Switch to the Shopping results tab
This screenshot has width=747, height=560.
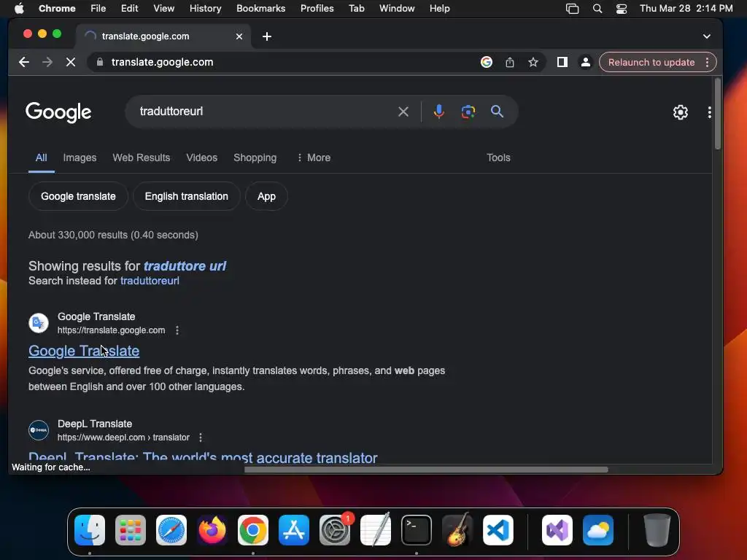pyautogui.click(x=255, y=157)
